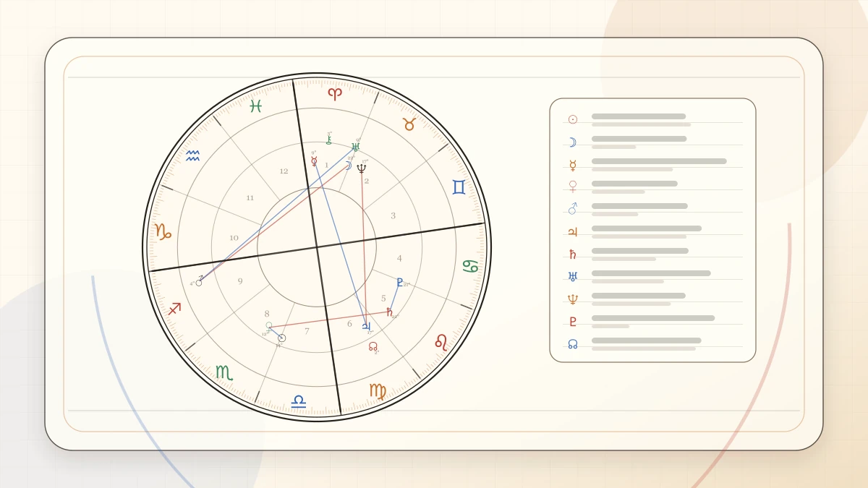Click the blue Aquarius waves symbol
Screen dimensions: 868x488
pyautogui.click(x=192, y=155)
